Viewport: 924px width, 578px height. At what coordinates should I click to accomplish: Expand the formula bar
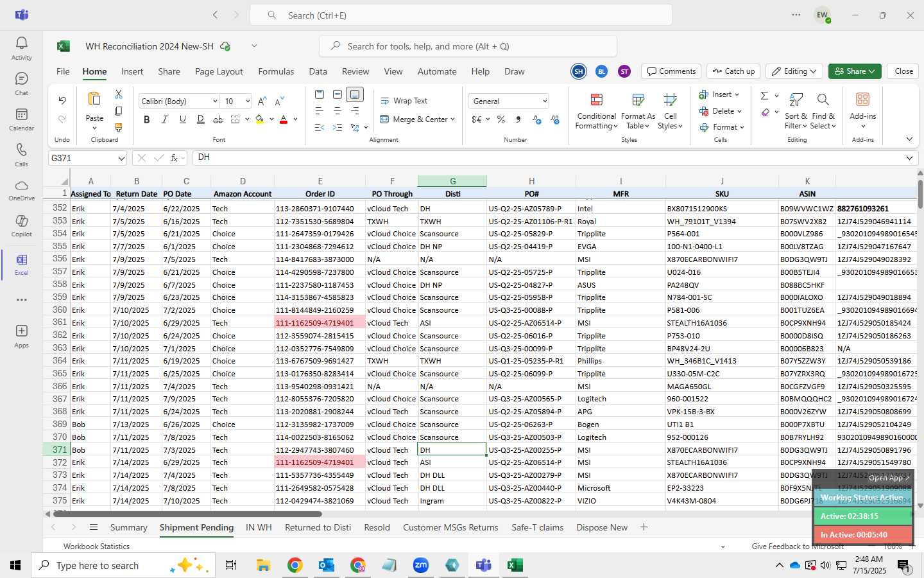point(909,158)
